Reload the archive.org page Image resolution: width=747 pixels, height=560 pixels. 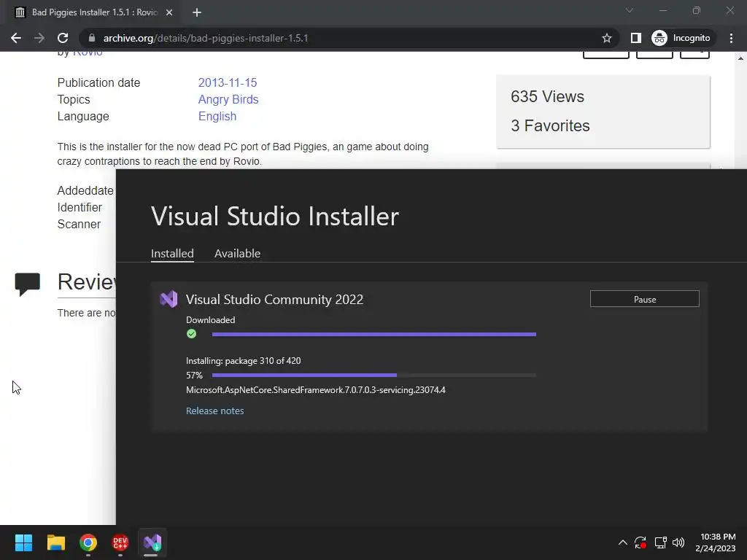[63, 38]
